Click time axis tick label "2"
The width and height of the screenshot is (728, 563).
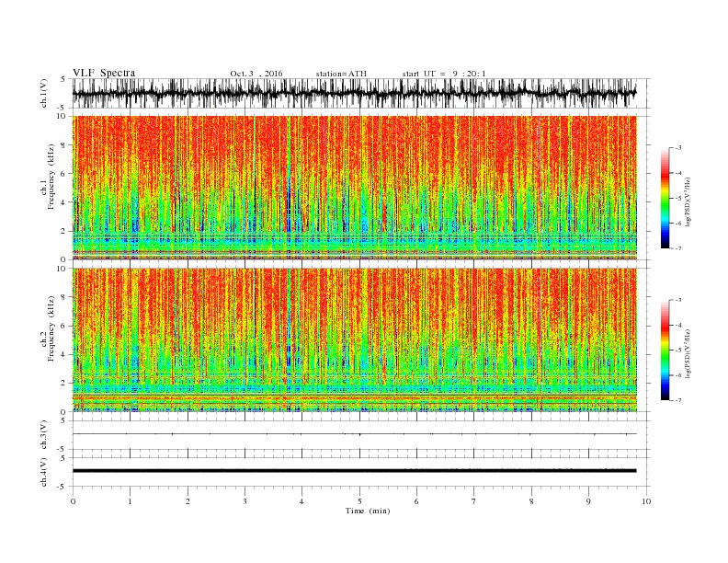click(188, 501)
